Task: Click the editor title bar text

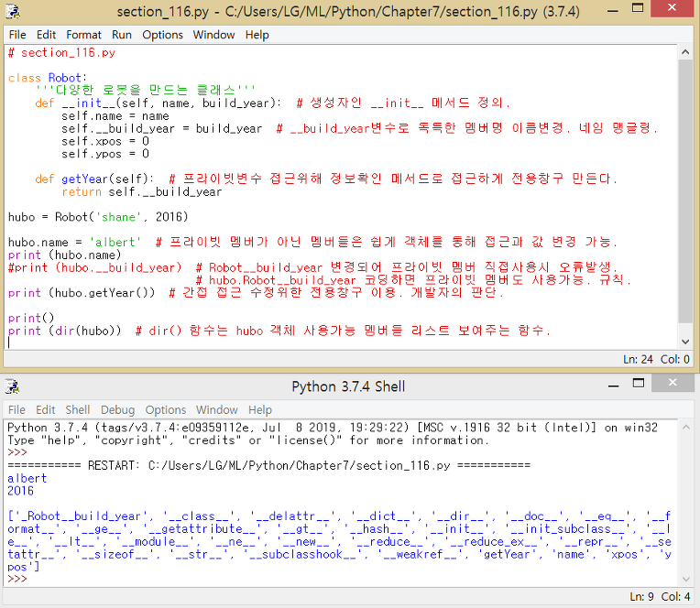Action: point(348,11)
